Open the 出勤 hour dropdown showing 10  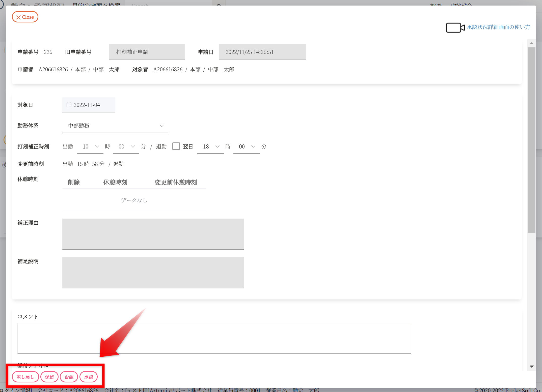point(90,147)
